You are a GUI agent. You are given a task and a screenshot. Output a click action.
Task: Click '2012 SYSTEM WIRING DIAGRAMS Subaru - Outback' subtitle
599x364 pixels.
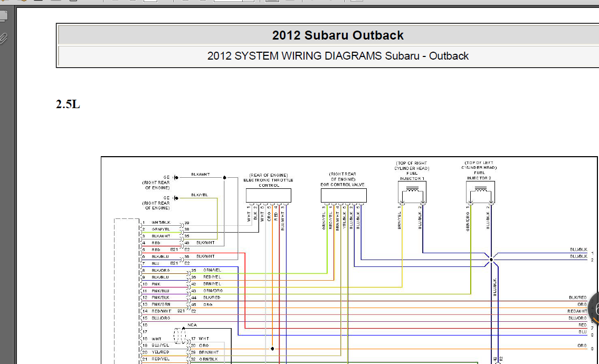tap(338, 56)
